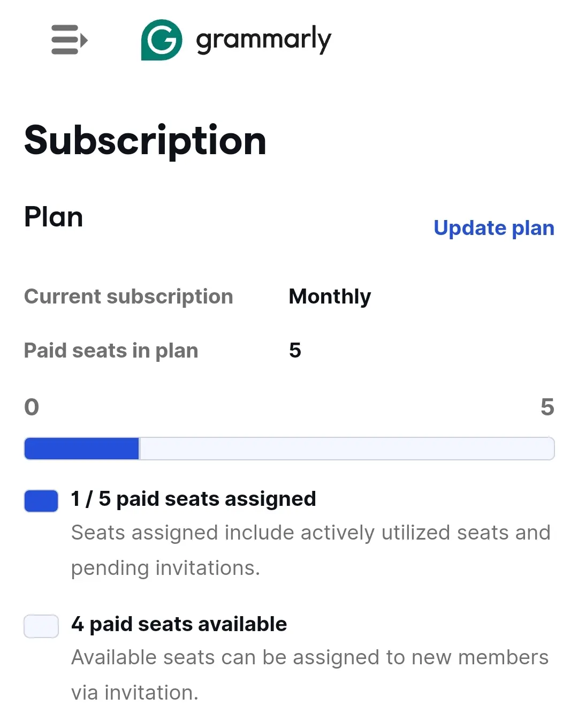The height and width of the screenshot is (728, 578).
Task: Open the Update plan link
Action: (494, 228)
